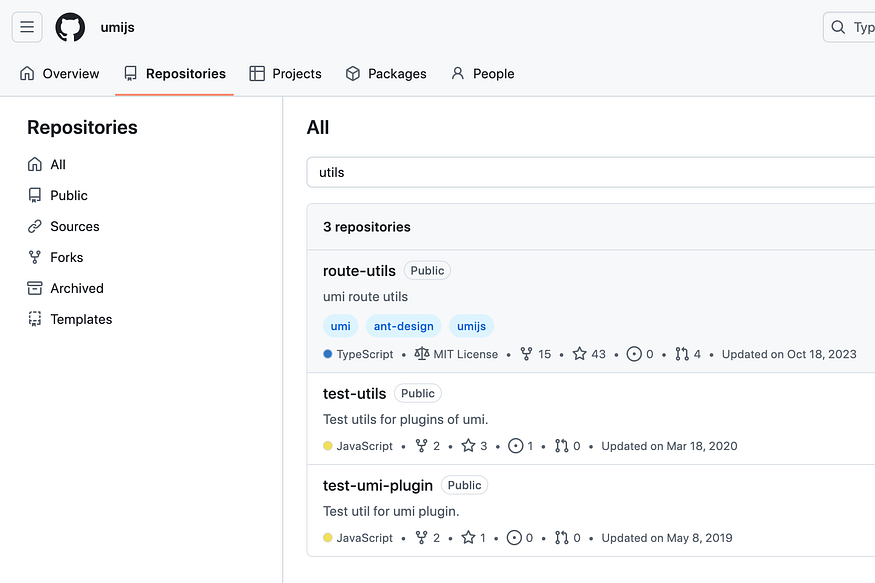Go to the Packages tab
Image resolution: width=875 pixels, height=583 pixels.
click(x=386, y=74)
